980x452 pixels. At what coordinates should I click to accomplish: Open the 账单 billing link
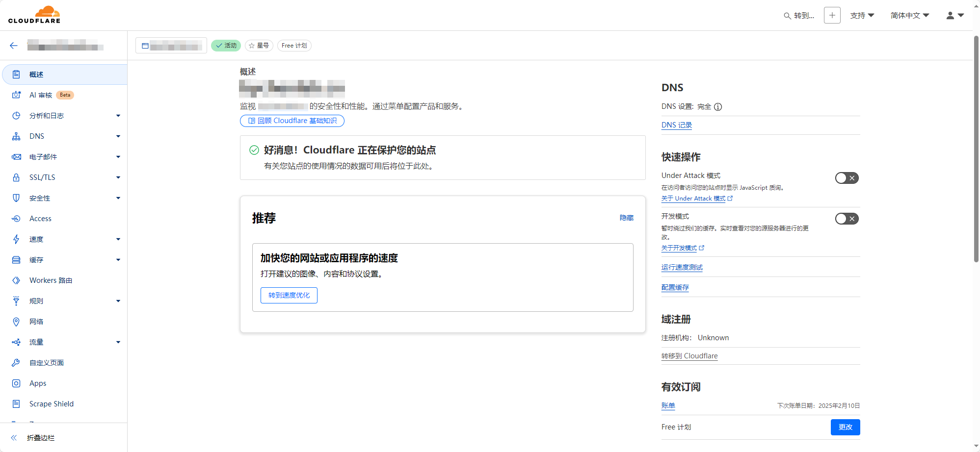pyautogui.click(x=668, y=405)
